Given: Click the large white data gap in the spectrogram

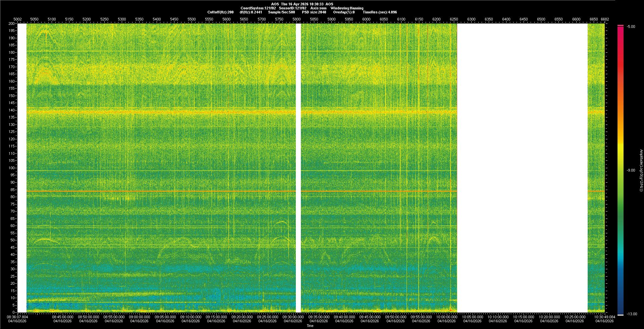Looking at the screenshot, I should (522, 168).
